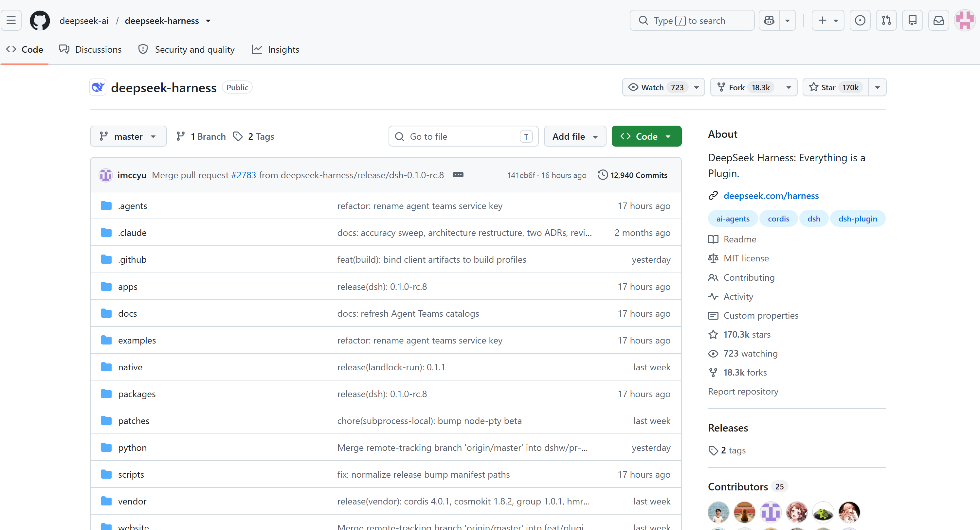Click the native folder icon
The height and width of the screenshot is (530, 980).
[x=106, y=367]
